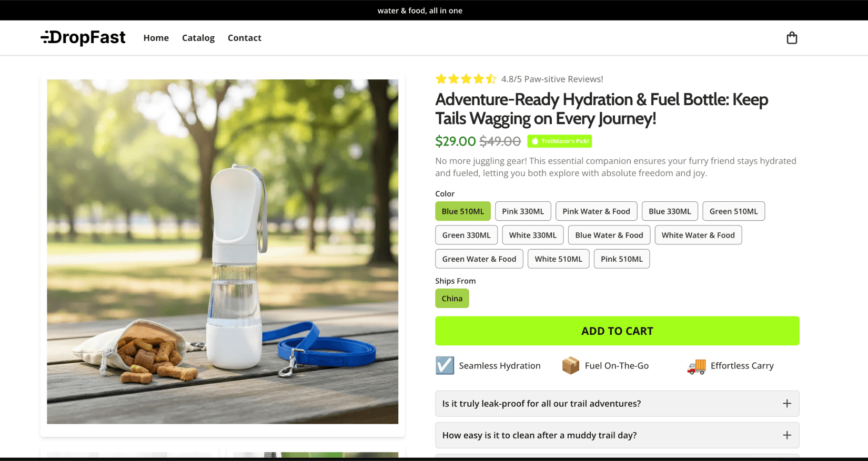Image resolution: width=868 pixels, height=461 pixels.
Task: Click the DropFast logo
Action: pyautogui.click(x=83, y=37)
